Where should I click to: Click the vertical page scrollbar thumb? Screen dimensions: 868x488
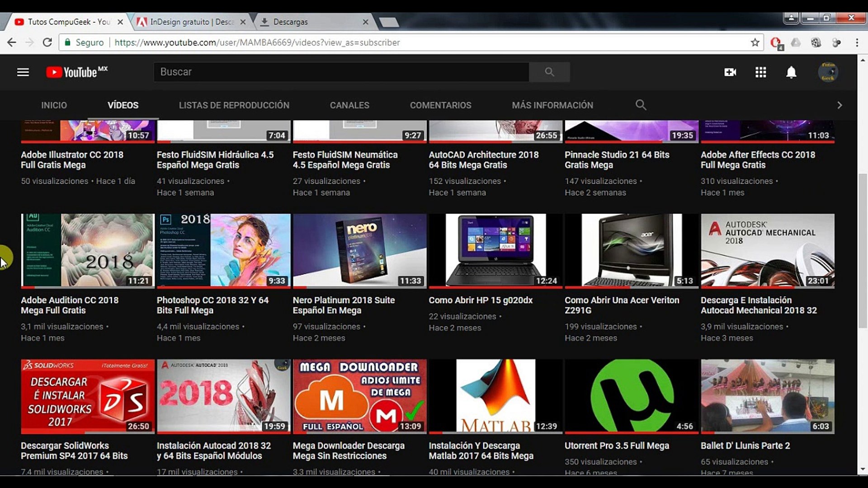coord(863,251)
